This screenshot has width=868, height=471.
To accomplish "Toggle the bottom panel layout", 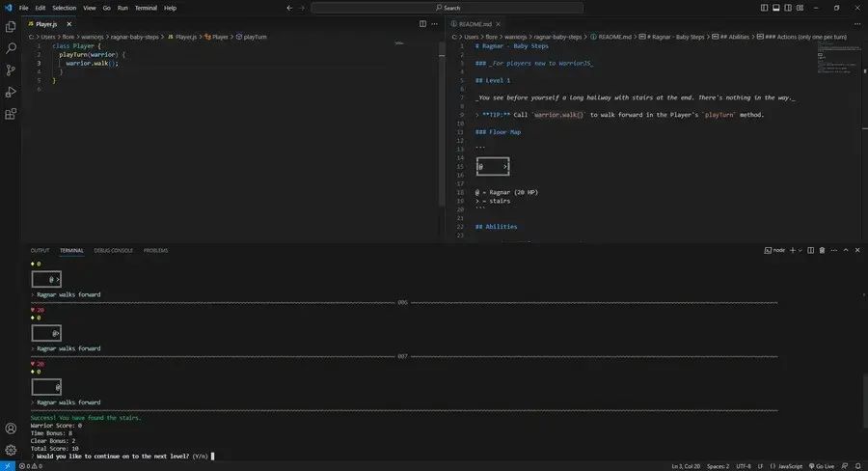I will click(x=776, y=8).
